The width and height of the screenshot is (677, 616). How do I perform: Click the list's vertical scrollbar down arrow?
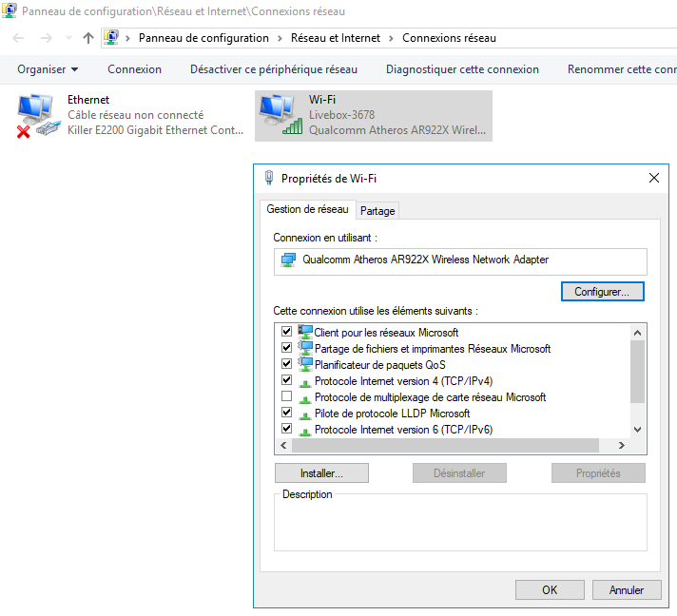pyautogui.click(x=638, y=429)
